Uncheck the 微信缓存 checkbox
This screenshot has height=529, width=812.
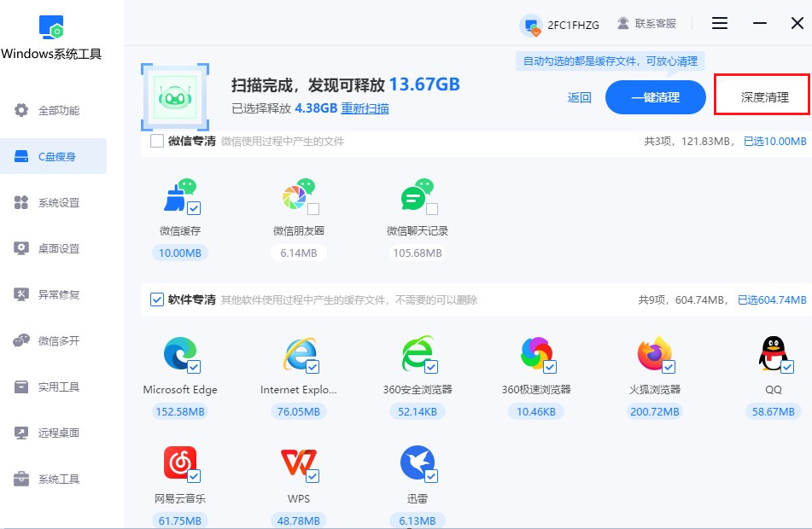pos(194,208)
